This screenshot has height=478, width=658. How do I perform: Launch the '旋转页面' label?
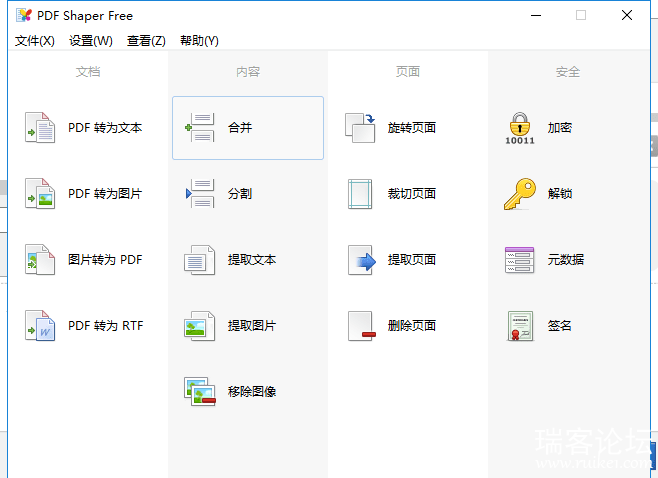(x=412, y=128)
